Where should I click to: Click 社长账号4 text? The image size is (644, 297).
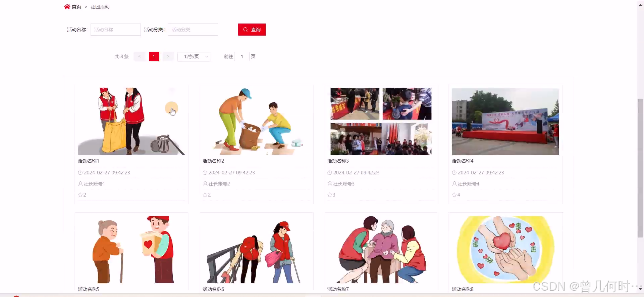pos(469,184)
